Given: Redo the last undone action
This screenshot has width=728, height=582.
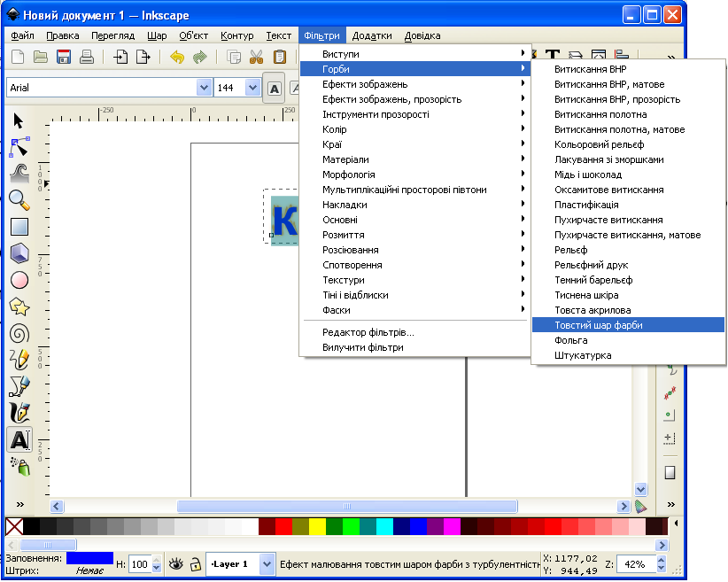Looking at the screenshot, I should (199, 57).
